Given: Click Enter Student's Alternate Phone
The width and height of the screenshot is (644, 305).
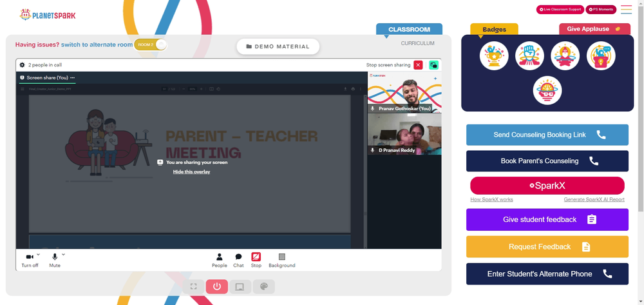Looking at the screenshot, I should click(547, 274).
